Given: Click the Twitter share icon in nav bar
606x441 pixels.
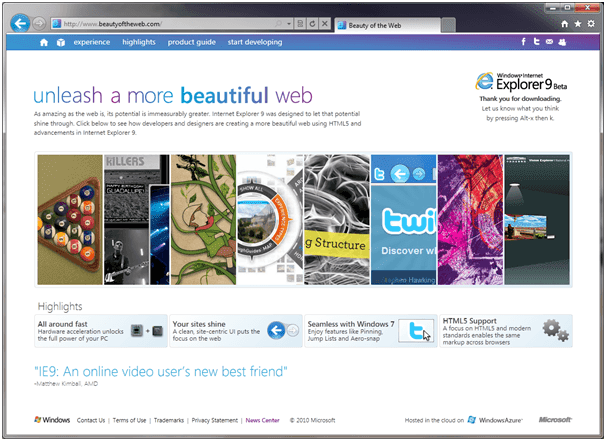Looking at the screenshot, I should [x=536, y=42].
